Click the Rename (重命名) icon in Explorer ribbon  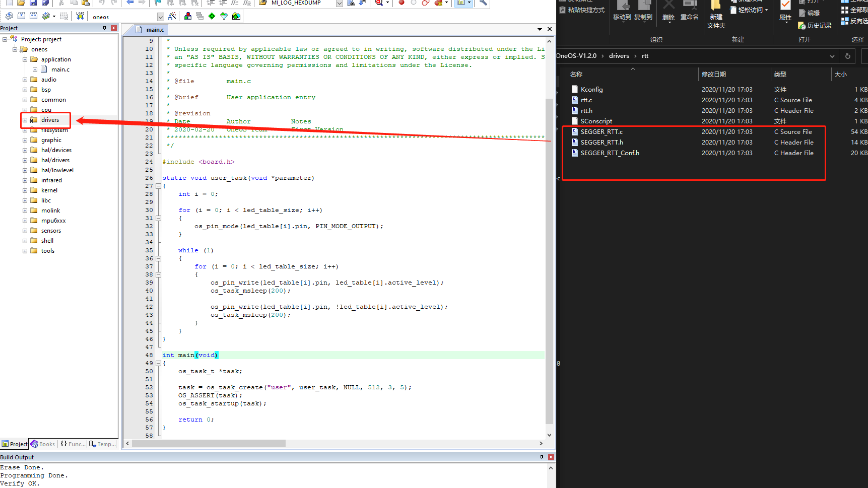[x=690, y=11]
